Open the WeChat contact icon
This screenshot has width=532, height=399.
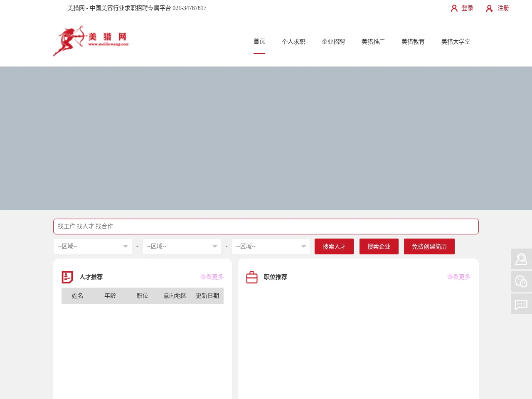click(521, 281)
